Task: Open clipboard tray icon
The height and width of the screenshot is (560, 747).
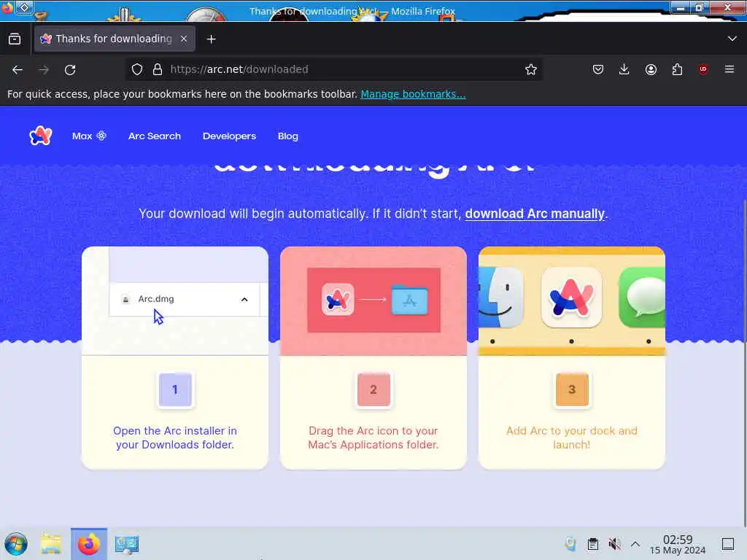Action: pos(592,544)
